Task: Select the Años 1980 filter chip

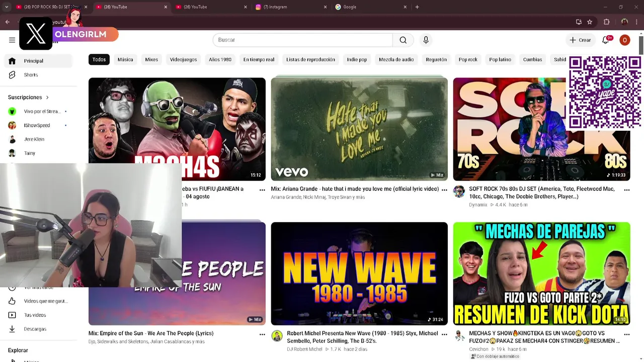Action: click(220, 59)
